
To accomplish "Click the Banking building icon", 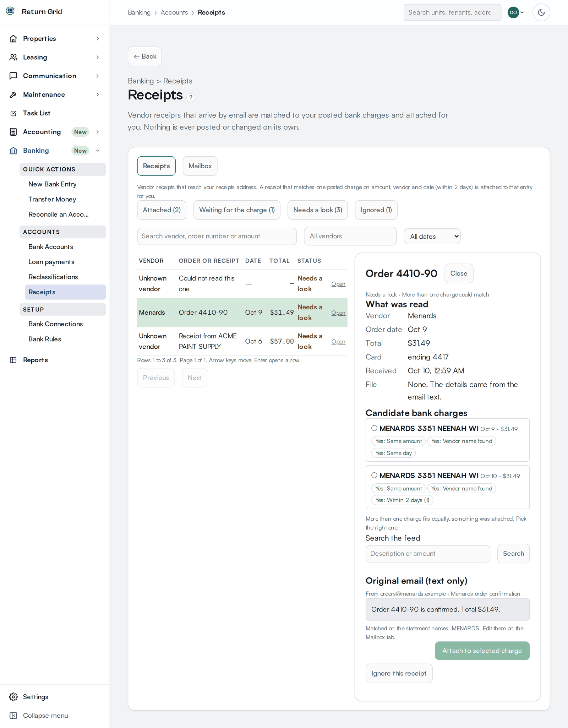I will coord(13,151).
